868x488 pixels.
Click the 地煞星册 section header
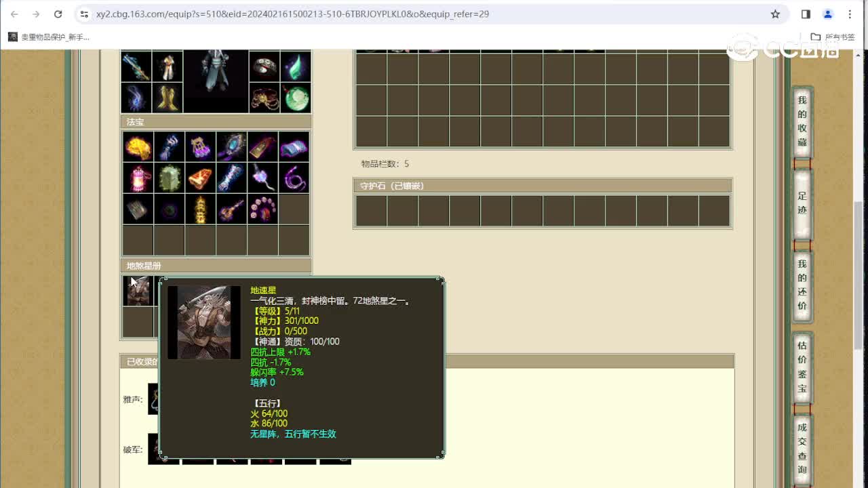tap(216, 266)
